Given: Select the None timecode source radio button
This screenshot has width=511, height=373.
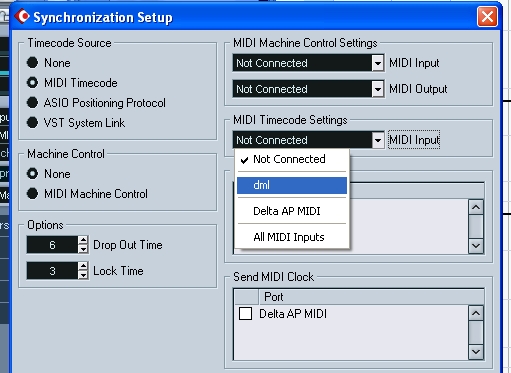Looking at the screenshot, I should click(32, 63).
